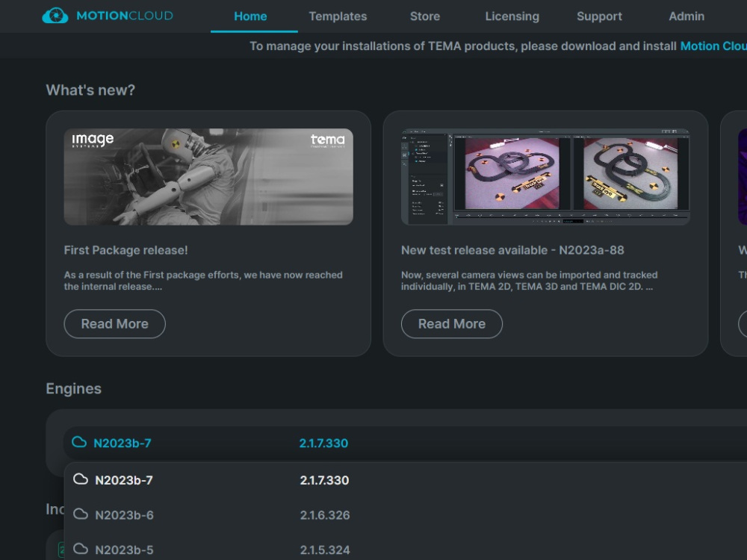Click version 2.1.6.326 in the list

click(325, 515)
